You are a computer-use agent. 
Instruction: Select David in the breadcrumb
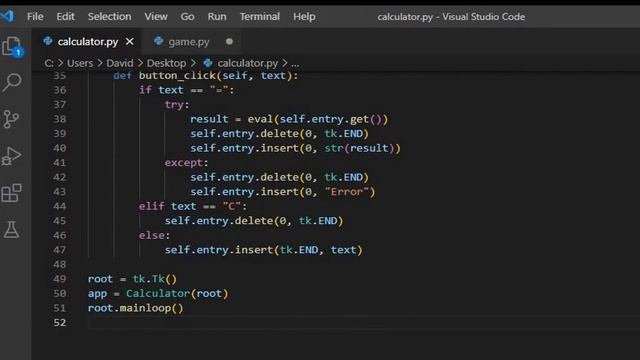click(120, 63)
